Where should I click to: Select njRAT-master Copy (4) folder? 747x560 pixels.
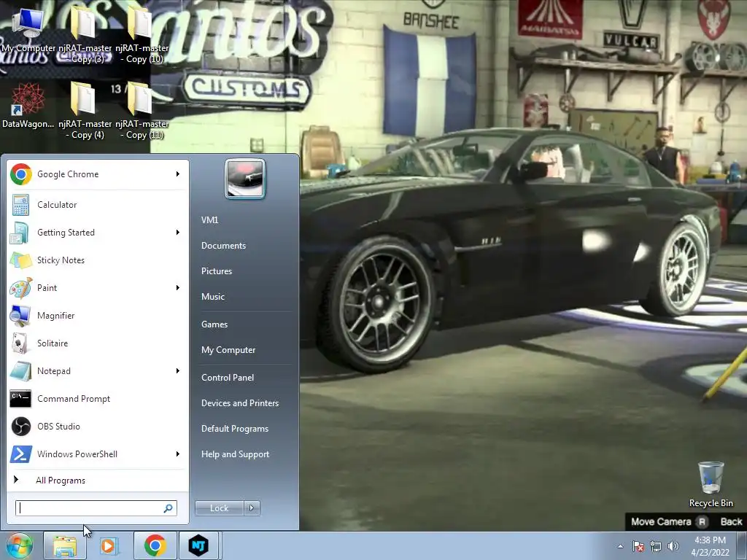[85, 111]
